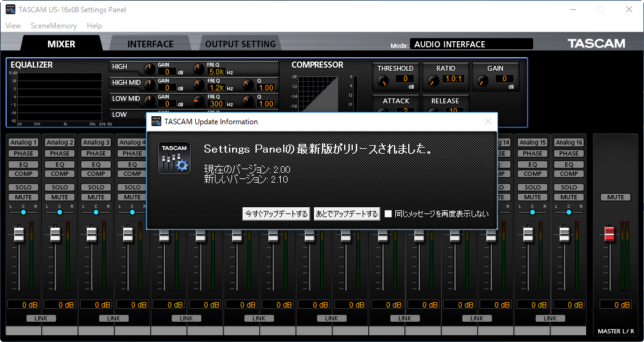This screenshot has height=342, width=644.
Task: Open the View menu
Action: click(x=13, y=25)
